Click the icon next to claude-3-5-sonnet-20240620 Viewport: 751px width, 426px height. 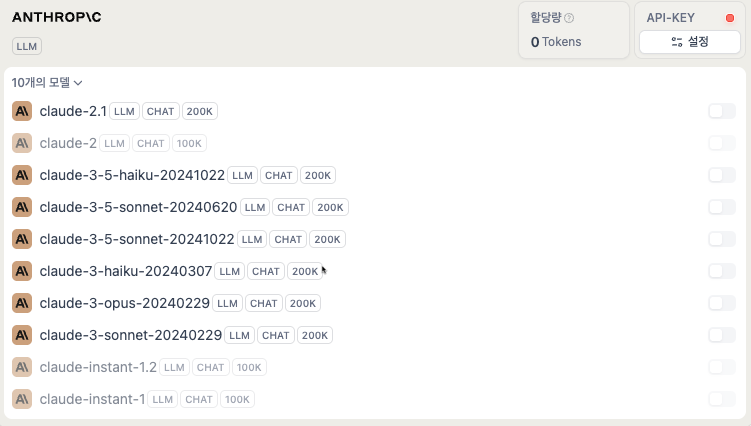coord(22,207)
